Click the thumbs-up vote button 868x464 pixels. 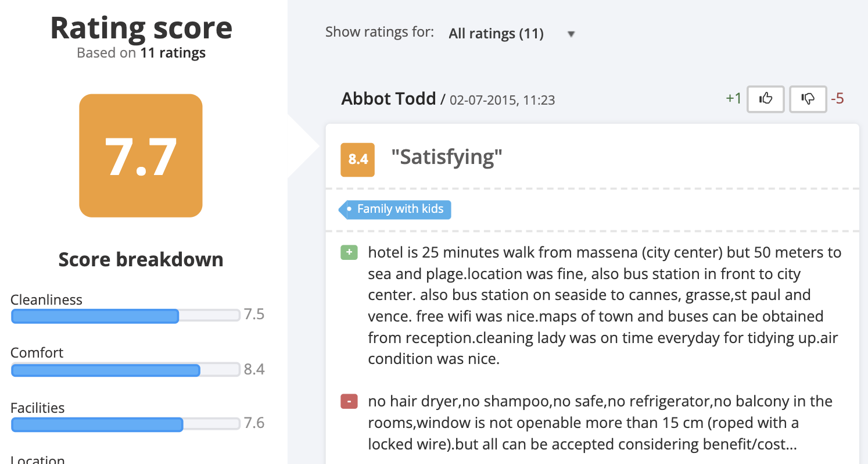tap(765, 99)
